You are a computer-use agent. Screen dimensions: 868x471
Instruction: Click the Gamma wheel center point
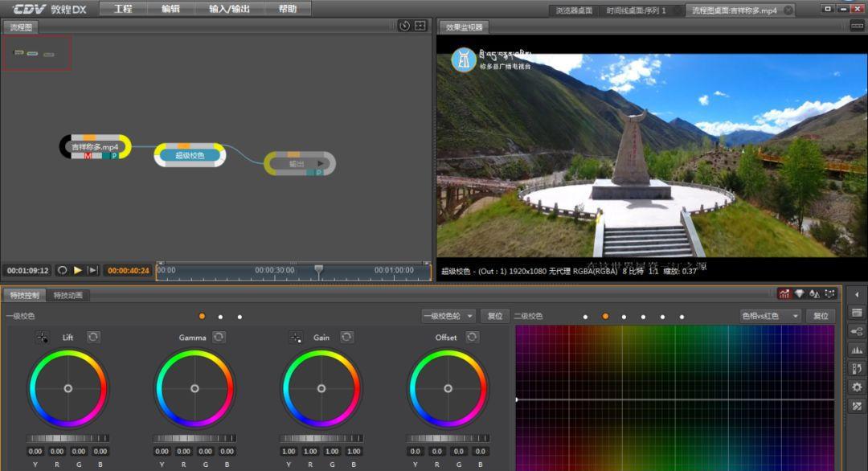194,388
